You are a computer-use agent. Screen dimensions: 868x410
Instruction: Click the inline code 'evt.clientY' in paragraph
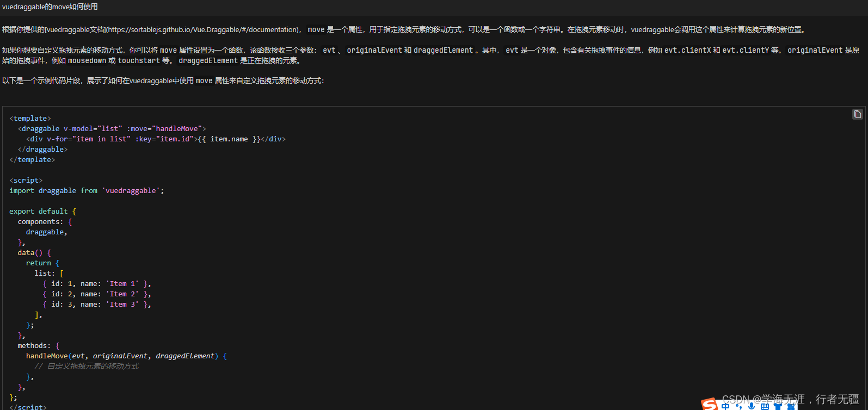pyautogui.click(x=746, y=50)
